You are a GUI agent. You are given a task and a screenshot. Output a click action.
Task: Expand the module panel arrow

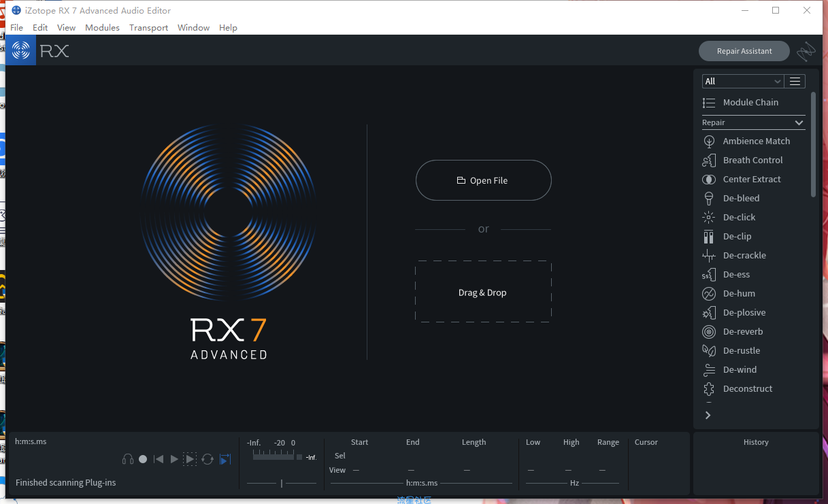point(708,415)
